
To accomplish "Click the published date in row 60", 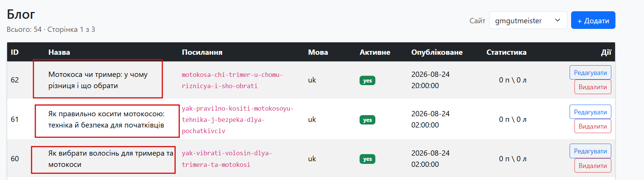I will tap(430, 159).
